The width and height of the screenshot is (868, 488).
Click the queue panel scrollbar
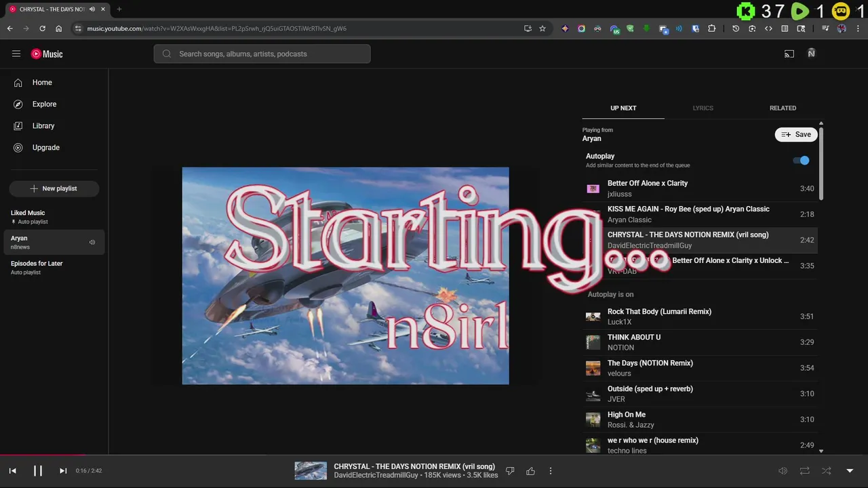[821, 163]
